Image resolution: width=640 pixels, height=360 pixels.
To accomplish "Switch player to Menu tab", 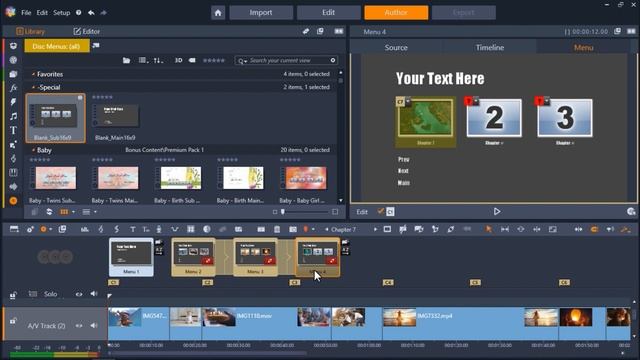I will pyautogui.click(x=583, y=48).
